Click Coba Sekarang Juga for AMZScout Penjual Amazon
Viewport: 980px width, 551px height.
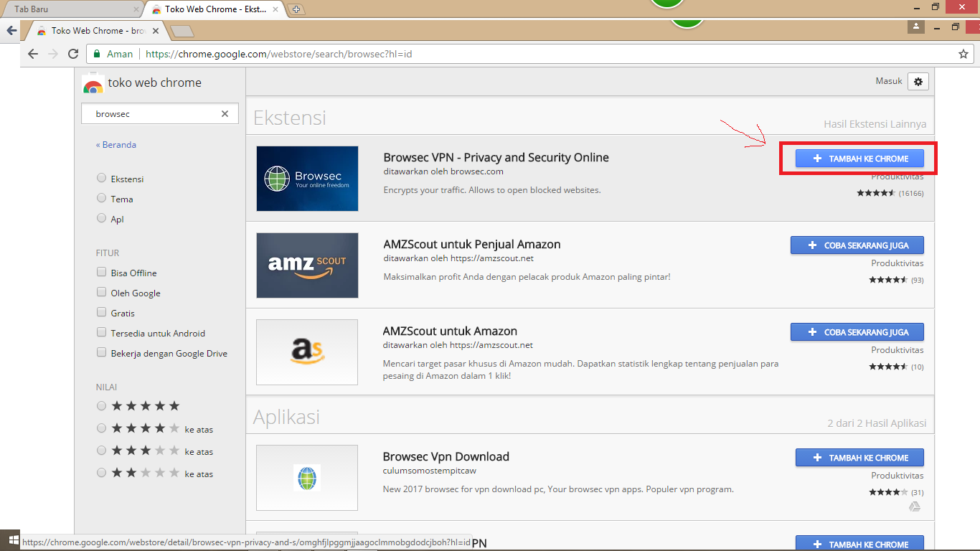tap(857, 245)
